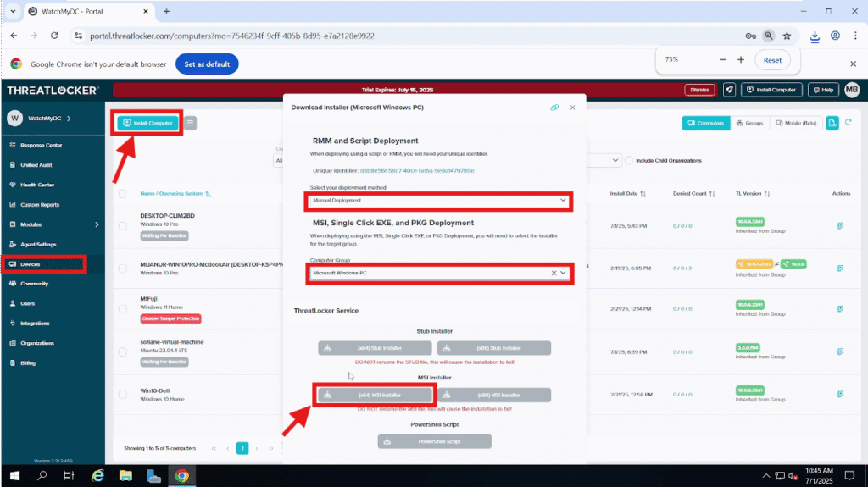Decrease browser zoom with minus
Image resolution: width=868 pixels, height=487 pixels.
pyautogui.click(x=722, y=60)
